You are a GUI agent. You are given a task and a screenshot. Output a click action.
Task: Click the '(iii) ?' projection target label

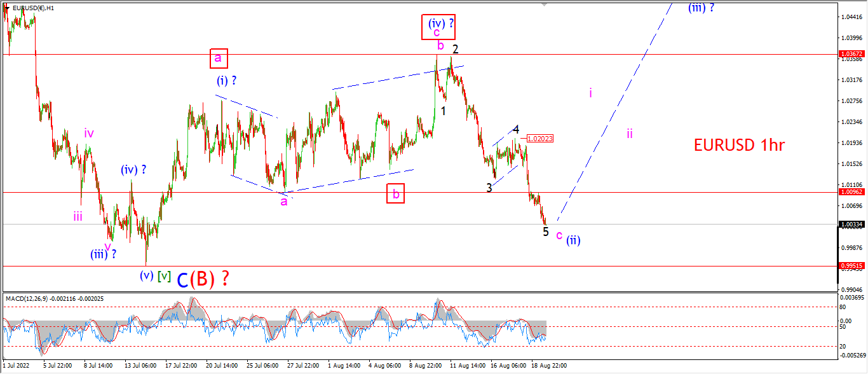[x=701, y=8]
